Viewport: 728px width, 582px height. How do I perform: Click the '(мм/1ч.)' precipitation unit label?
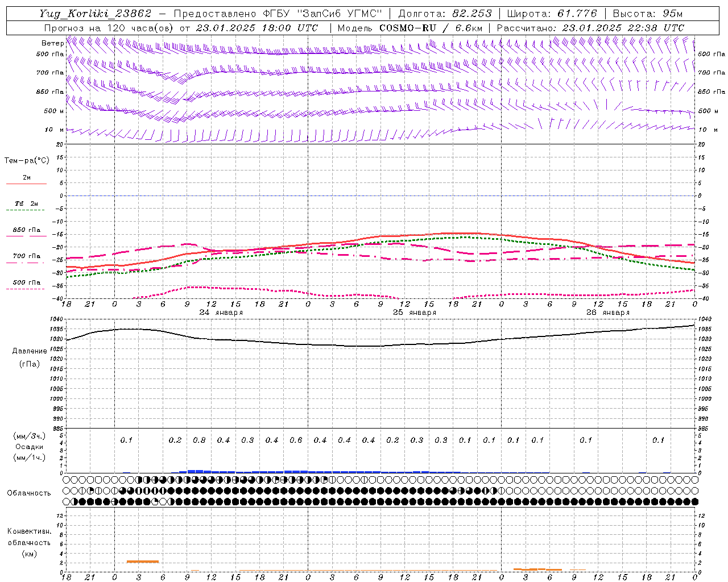[30, 458]
